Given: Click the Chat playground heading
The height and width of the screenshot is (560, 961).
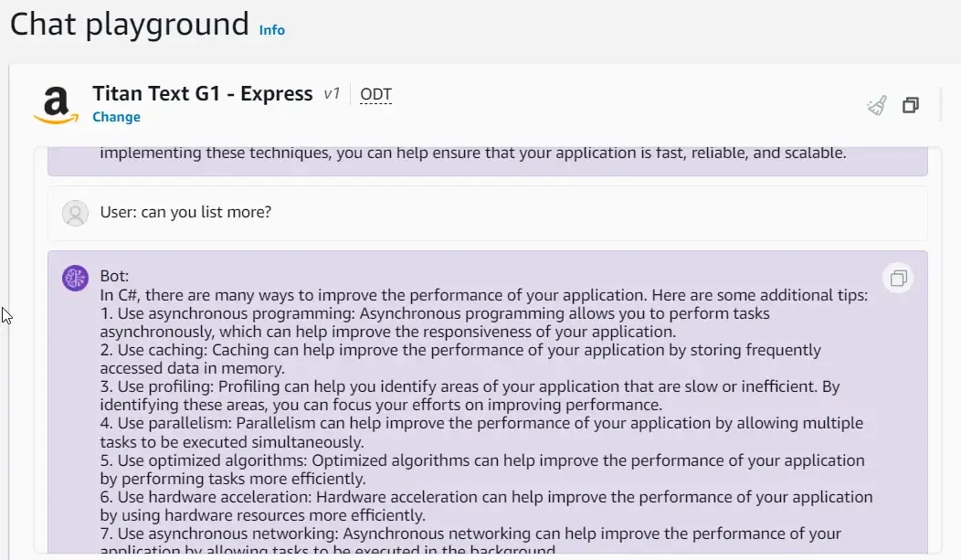Looking at the screenshot, I should pyautogui.click(x=129, y=24).
